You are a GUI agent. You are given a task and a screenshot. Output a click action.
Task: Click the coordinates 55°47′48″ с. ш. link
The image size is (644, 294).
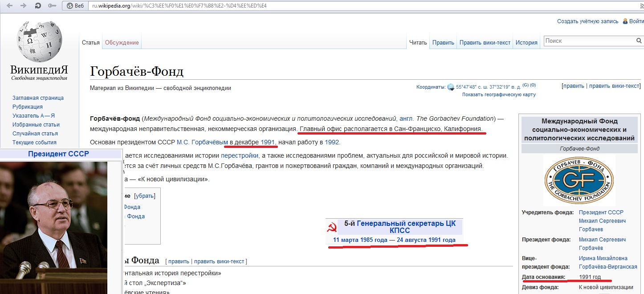[x=489, y=87]
